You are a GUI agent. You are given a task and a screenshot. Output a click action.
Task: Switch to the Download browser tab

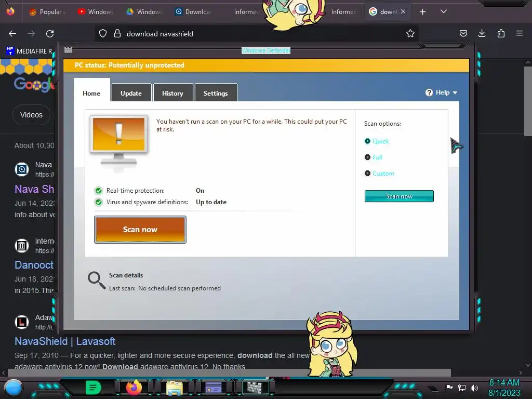click(193, 12)
